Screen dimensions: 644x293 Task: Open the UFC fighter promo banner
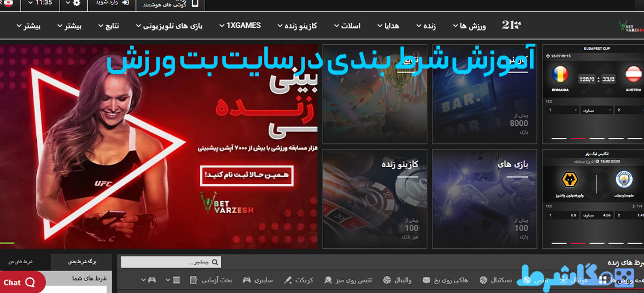coord(159,146)
